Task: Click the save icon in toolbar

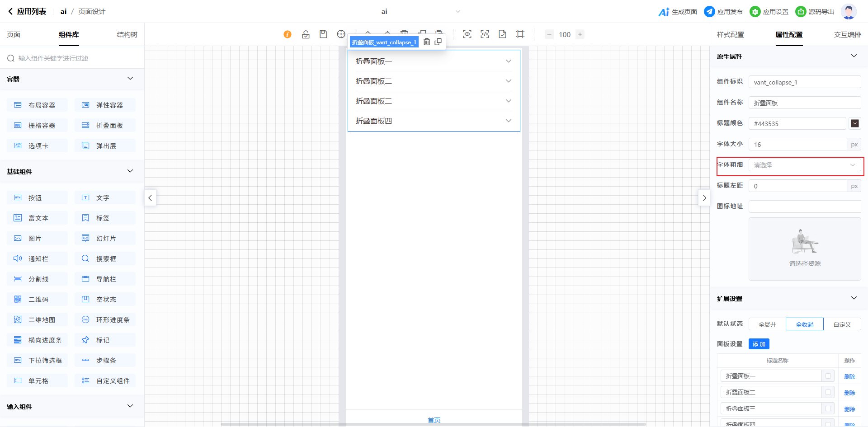Action: point(323,34)
